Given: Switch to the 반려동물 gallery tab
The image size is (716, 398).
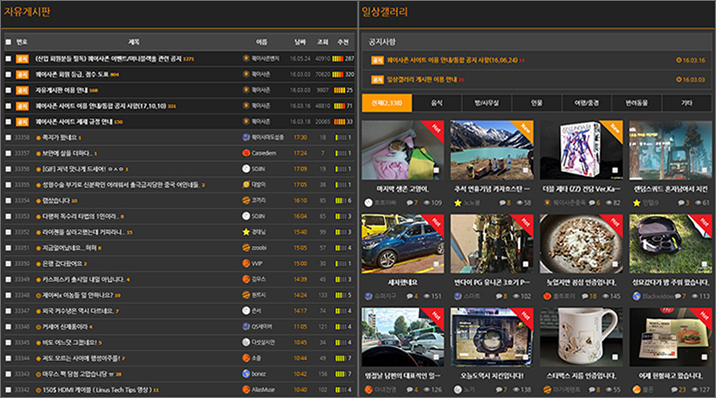Looking at the screenshot, I should (637, 103).
